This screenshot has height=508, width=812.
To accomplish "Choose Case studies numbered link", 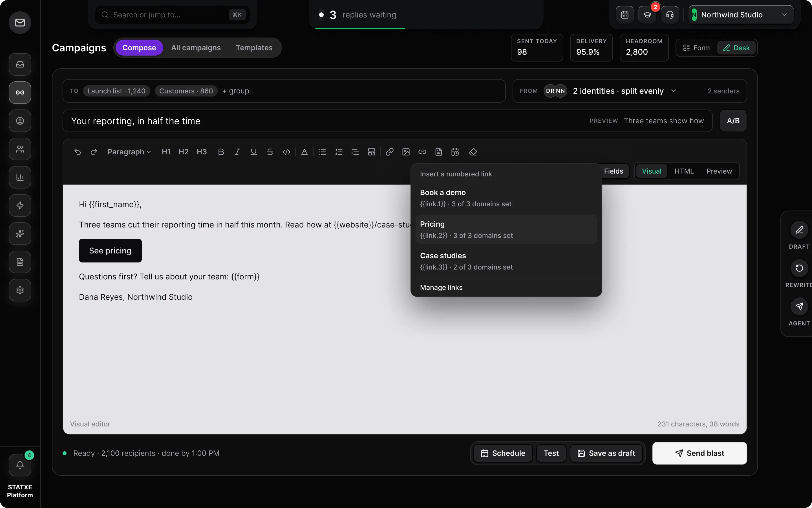I will [x=506, y=261].
